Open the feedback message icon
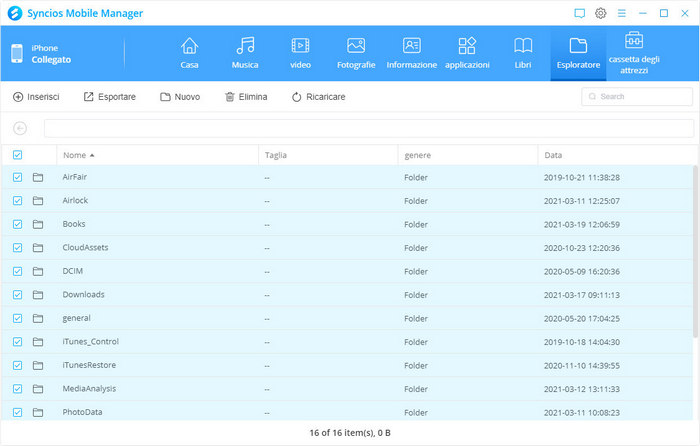Image resolution: width=700 pixels, height=446 pixels. [x=579, y=13]
